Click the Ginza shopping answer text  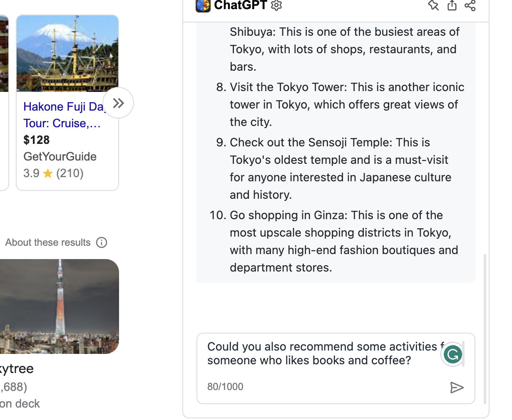tap(344, 241)
